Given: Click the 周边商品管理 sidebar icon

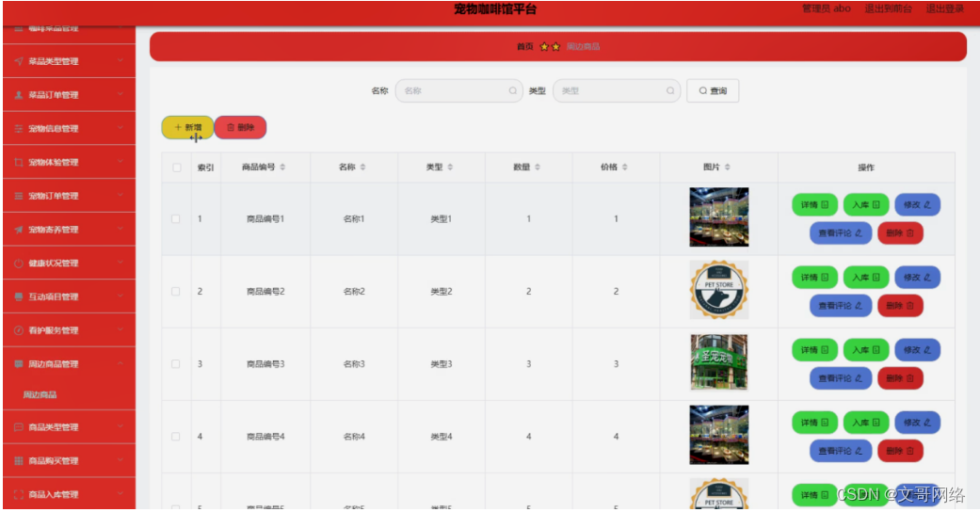Looking at the screenshot, I should [19, 364].
